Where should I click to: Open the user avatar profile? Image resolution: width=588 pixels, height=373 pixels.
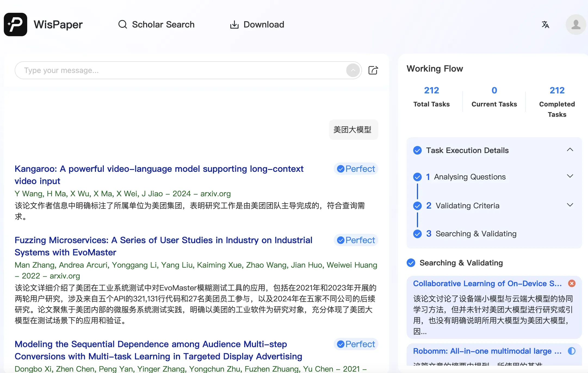[575, 25]
